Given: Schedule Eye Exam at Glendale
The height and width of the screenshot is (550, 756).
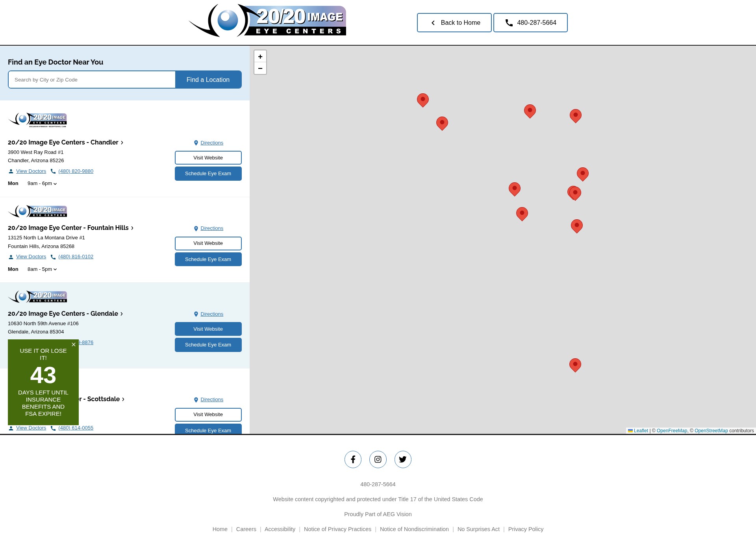Looking at the screenshot, I should (x=208, y=345).
